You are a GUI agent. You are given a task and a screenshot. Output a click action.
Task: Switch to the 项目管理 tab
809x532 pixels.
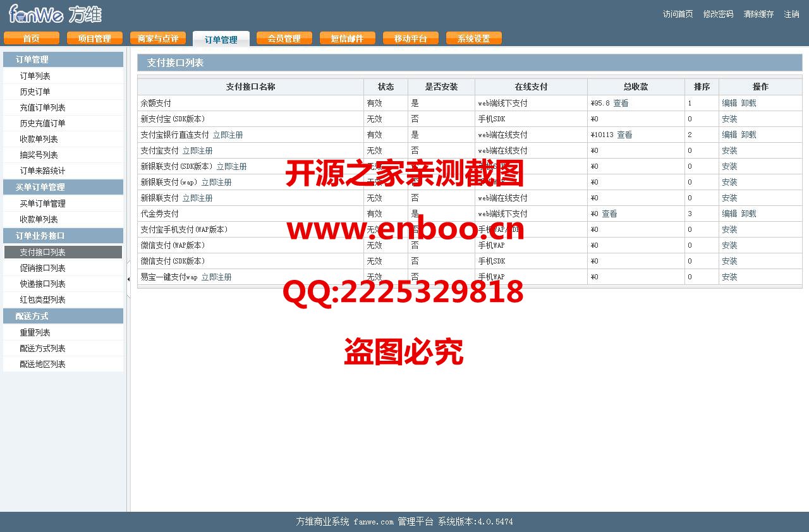click(95, 39)
